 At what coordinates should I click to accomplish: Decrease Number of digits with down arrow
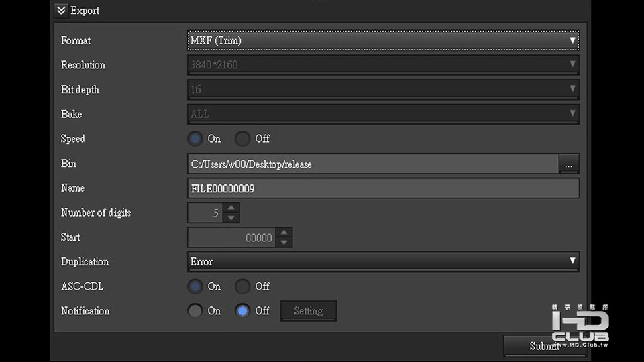click(231, 218)
